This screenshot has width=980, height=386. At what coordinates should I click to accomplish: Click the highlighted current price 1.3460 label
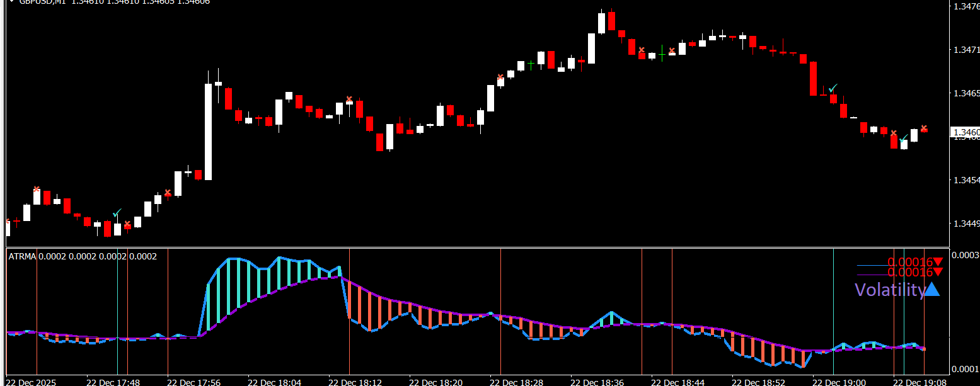(x=966, y=132)
